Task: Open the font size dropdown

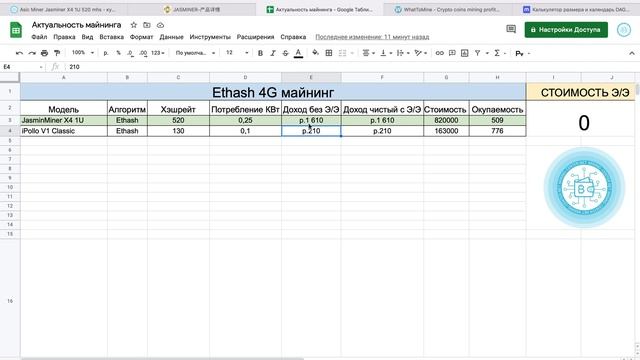Action: click(237, 53)
